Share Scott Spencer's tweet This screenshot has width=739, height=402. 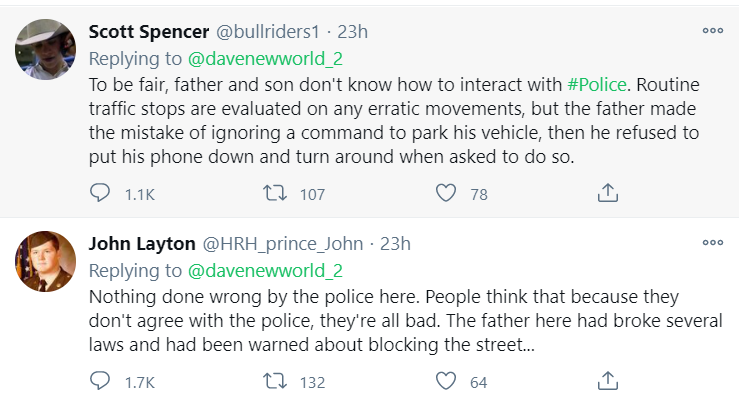pyautogui.click(x=607, y=193)
